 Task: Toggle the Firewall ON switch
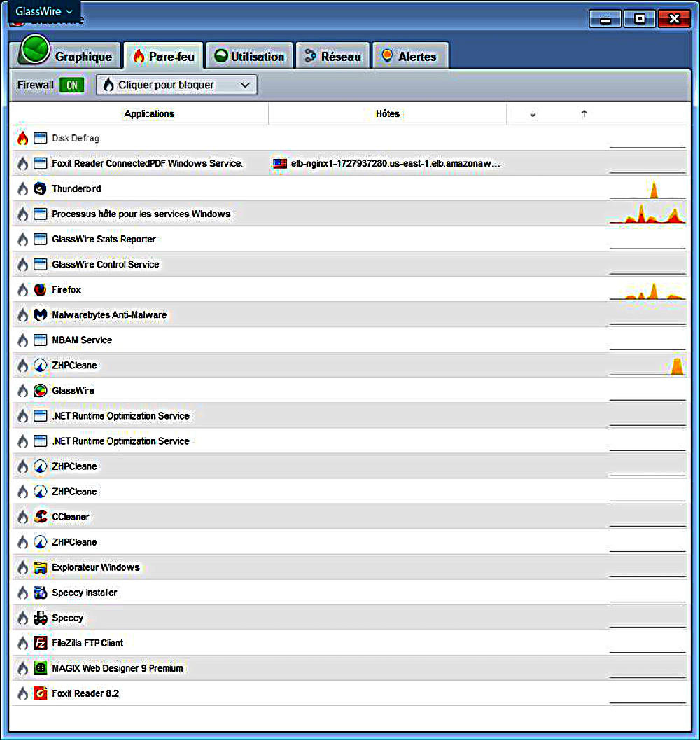tap(72, 85)
